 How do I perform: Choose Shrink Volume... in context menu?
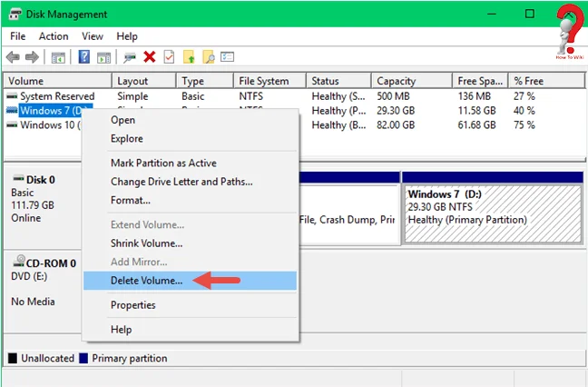[x=146, y=243]
